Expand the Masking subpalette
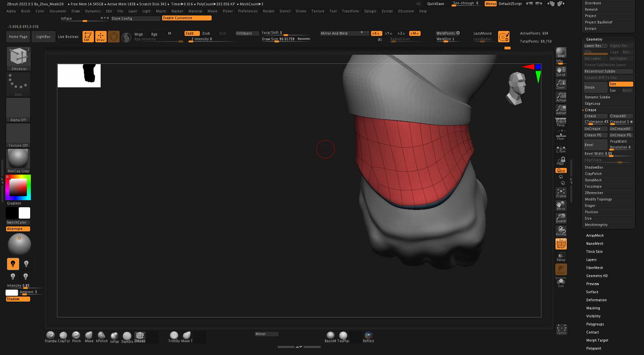The image size is (644, 355). tap(593, 308)
